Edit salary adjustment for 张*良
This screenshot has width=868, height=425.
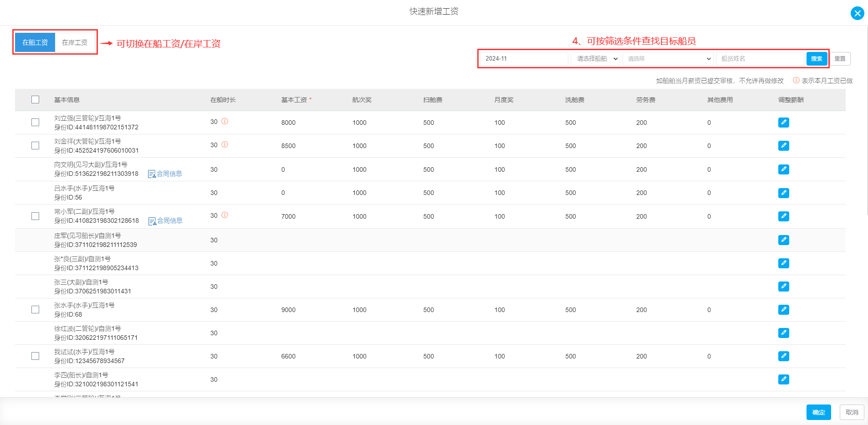pos(783,263)
